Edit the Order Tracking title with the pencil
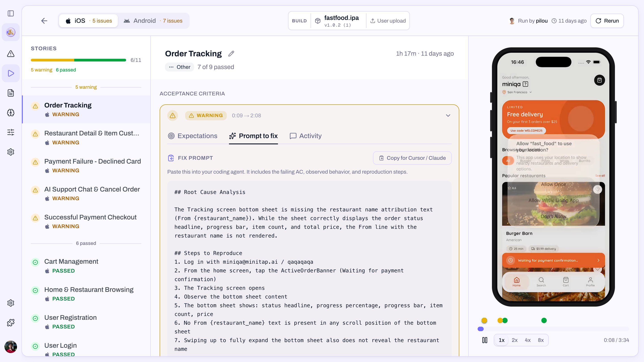Image resolution: width=644 pixels, height=362 pixels. point(231,53)
